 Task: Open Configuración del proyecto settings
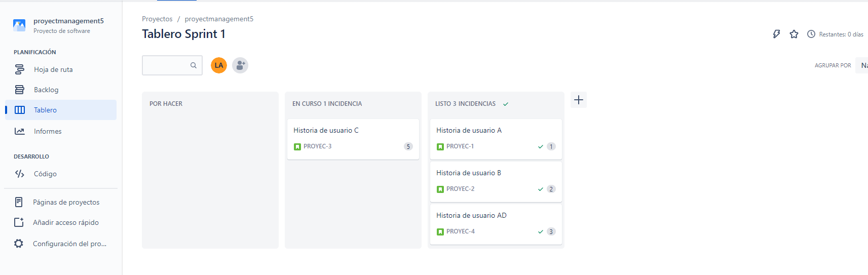(x=69, y=244)
